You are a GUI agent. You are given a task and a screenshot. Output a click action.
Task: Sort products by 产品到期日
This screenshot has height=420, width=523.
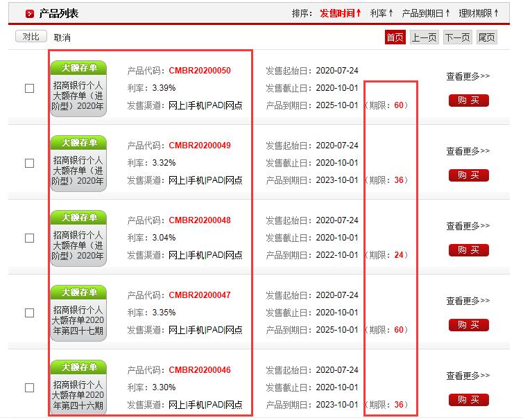coord(426,13)
